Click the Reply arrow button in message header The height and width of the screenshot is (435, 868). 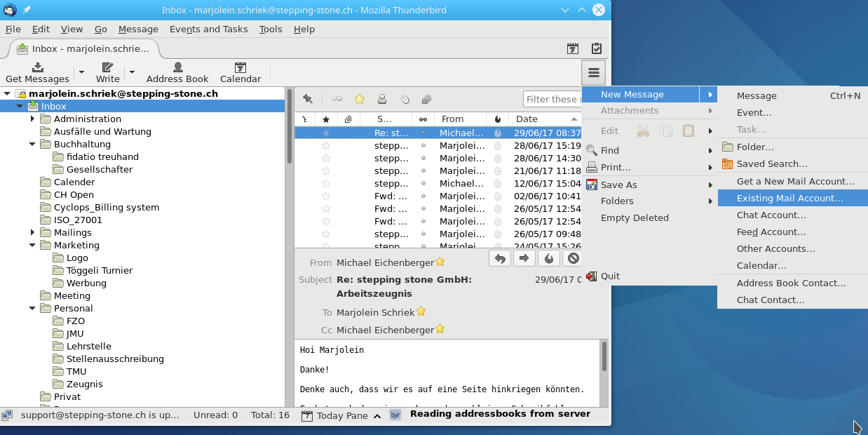(x=499, y=258)
